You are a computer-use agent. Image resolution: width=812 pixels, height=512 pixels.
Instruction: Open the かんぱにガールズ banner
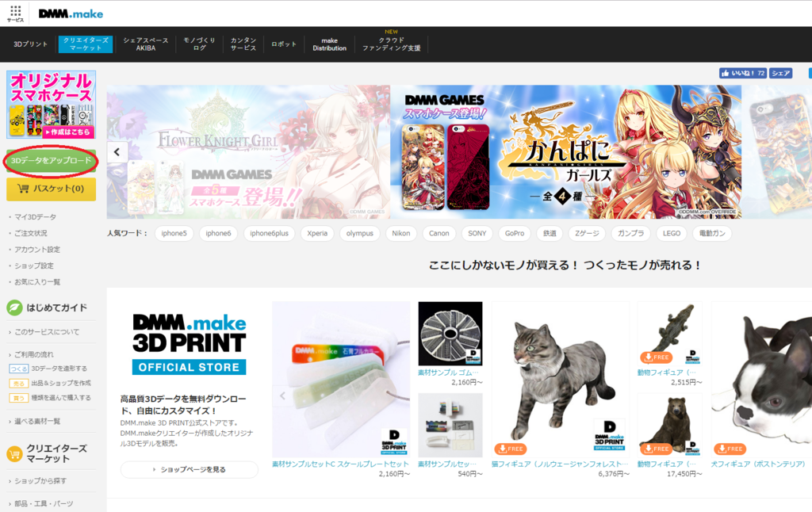[x=566, y=152]
